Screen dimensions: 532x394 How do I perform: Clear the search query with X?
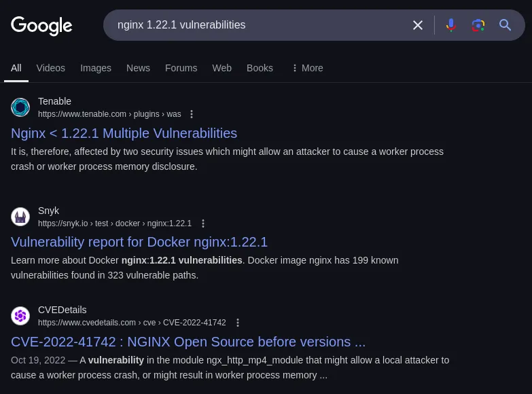tap(418, 25)
